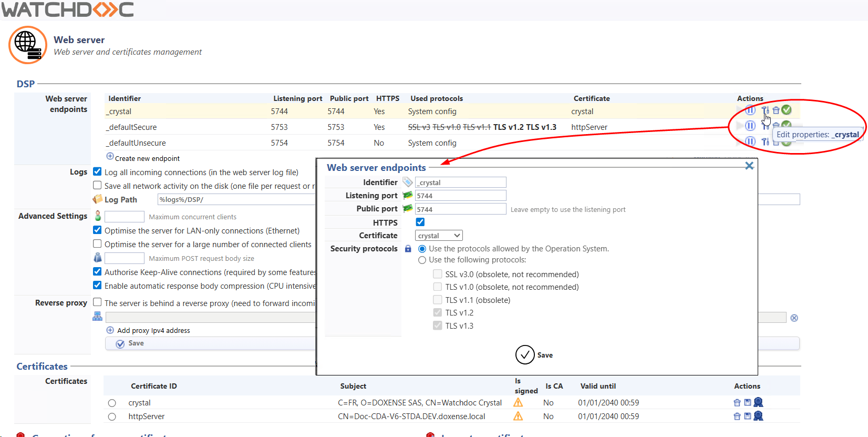Select the httpServer certificate radio button
Viewport: 868px width, 437px height.
click(112, 417)
